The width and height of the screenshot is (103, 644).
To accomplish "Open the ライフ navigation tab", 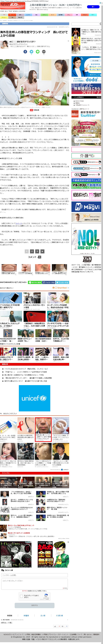I will click(52, 15).
